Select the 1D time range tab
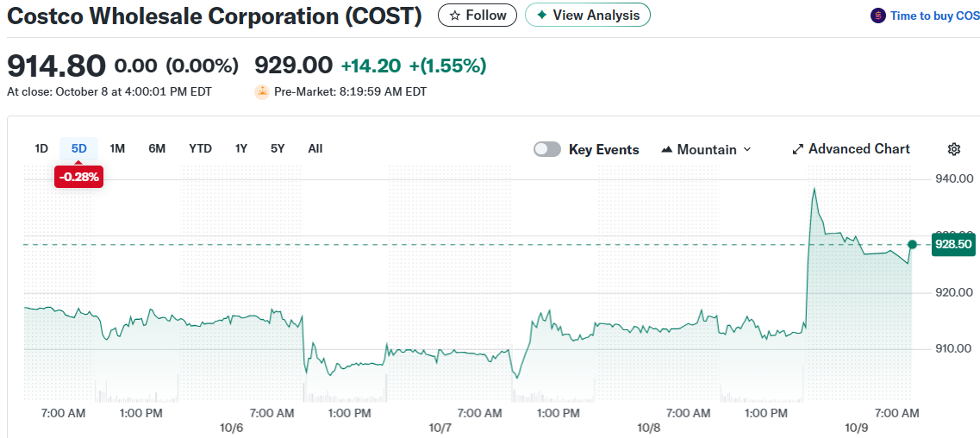The height and width of the screenshot is (438, 980). click(41, 148)
